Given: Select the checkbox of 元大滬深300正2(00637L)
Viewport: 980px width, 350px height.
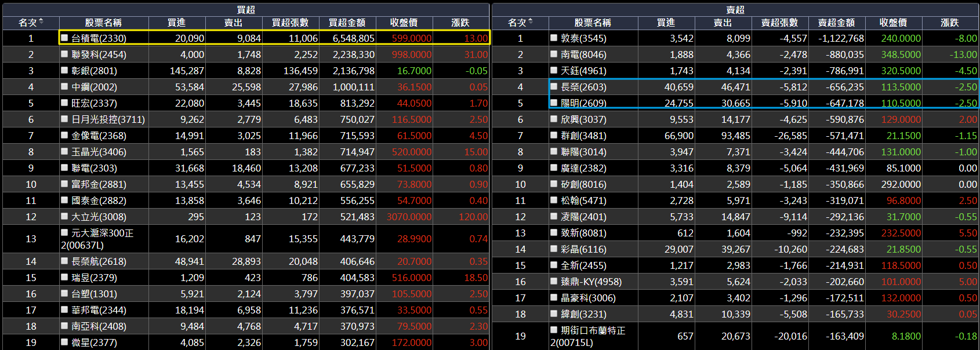Looking at the screenshot, I should tap(65, 232).
